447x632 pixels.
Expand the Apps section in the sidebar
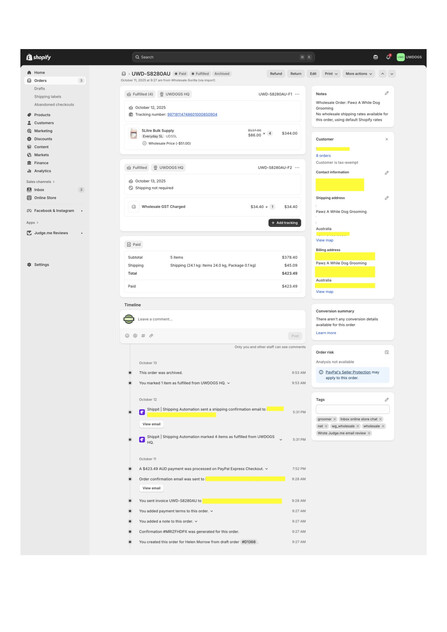pyautogui.click(x=32, y=222)
